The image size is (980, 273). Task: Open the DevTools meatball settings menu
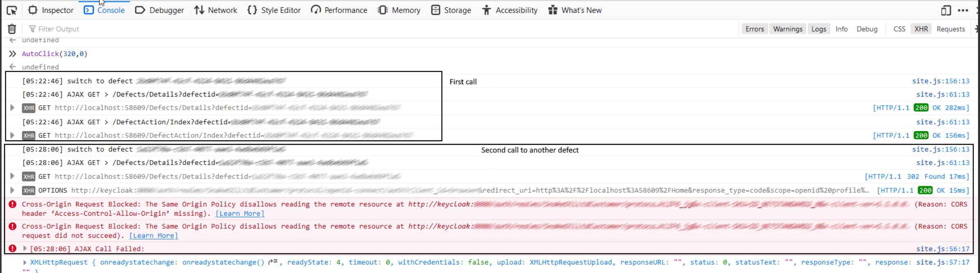[963, 10]
